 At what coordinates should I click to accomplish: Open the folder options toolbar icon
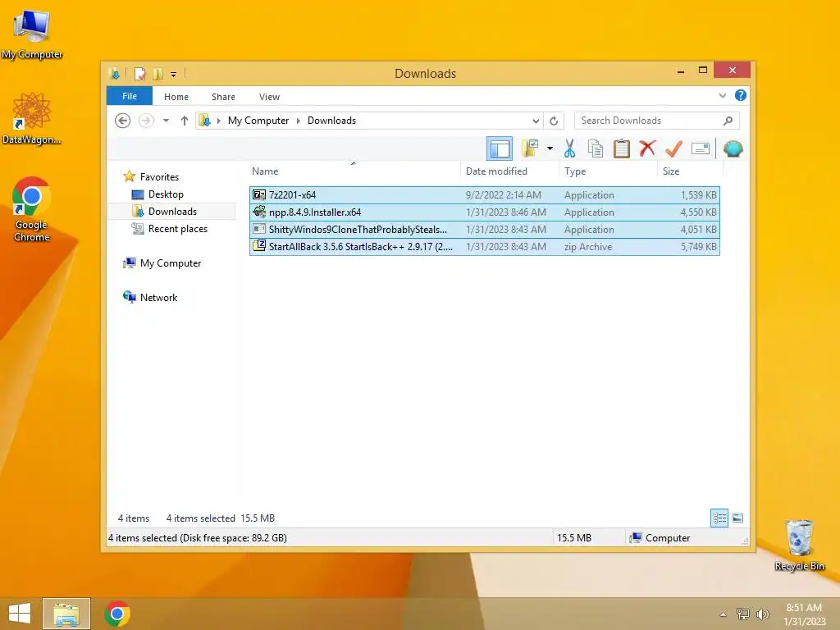point(531,148)
